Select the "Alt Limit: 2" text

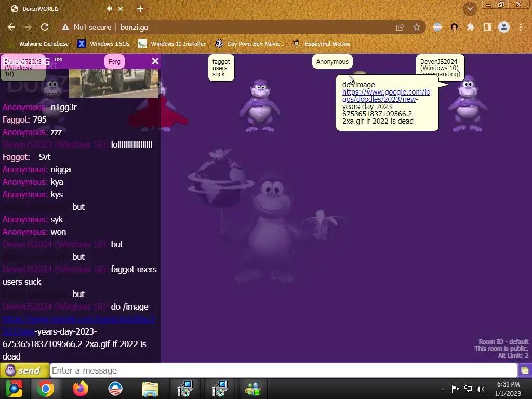pyautogui.click(x=513, y=355)
